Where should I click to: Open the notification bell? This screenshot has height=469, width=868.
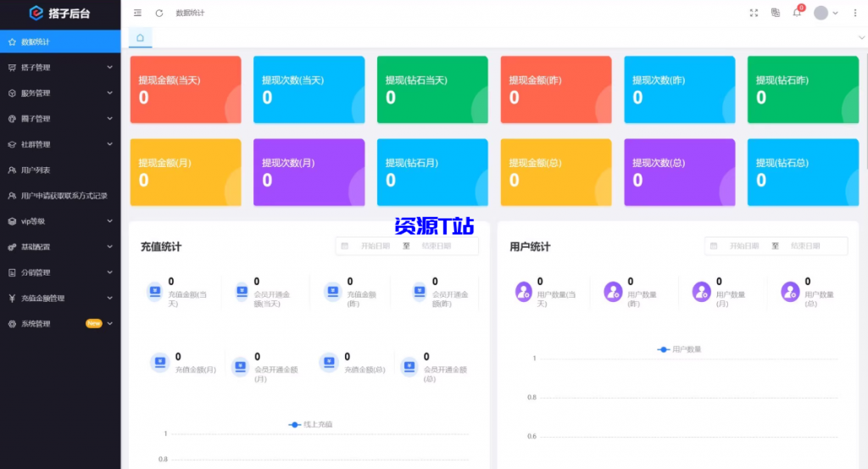[x=797, y=13]
